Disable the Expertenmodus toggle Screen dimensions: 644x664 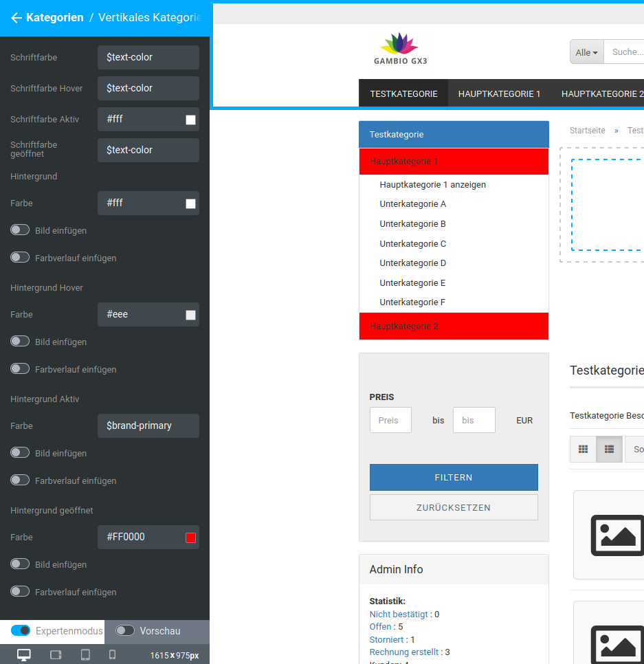21,630
